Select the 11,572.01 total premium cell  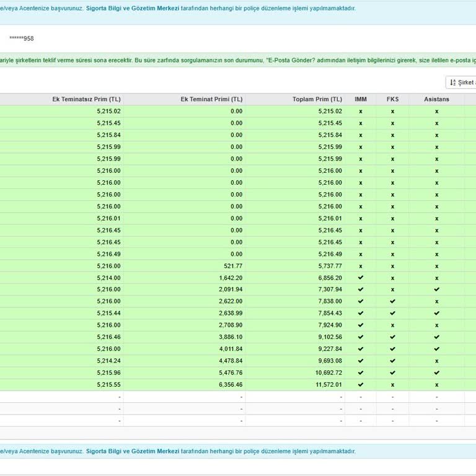point(295,385)
